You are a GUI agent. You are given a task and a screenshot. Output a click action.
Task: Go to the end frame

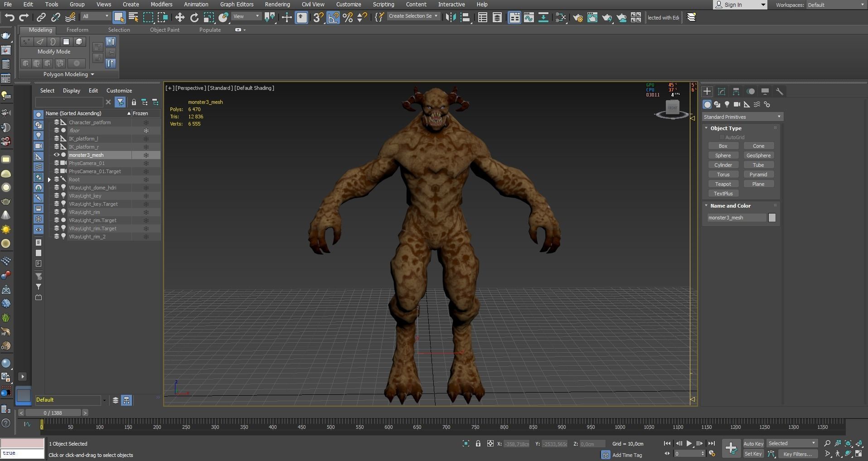(x=711, y=444)
